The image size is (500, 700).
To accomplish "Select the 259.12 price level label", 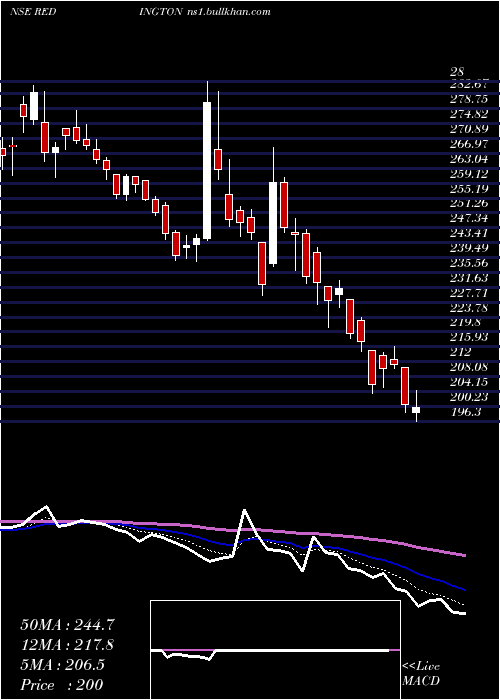I will coord(470,174).
